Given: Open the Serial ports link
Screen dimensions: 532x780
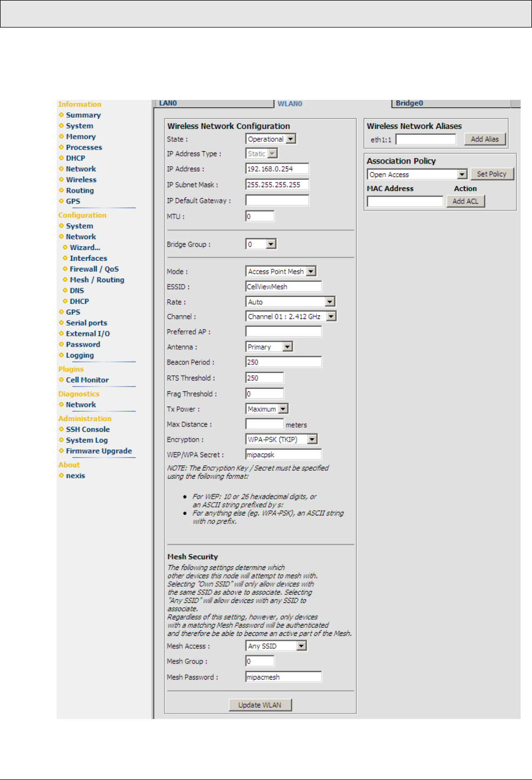Looking at the screenshot, I should pos(86,323).
